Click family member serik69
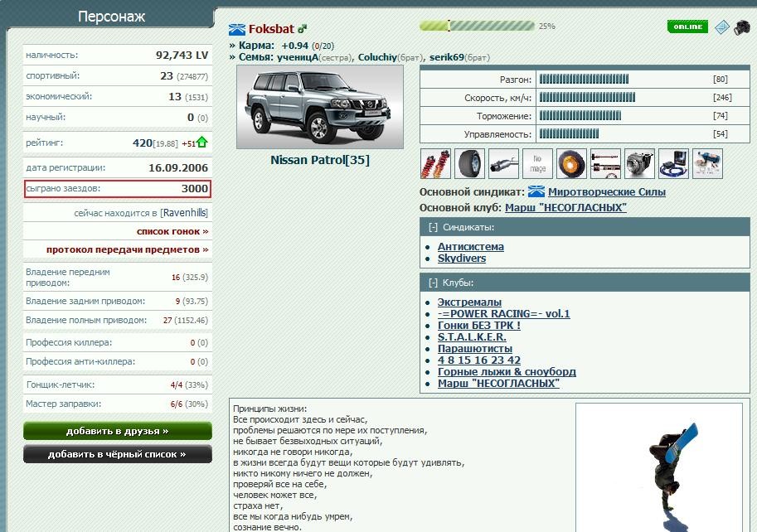The width and height of the screenshot is (757, 532). 447,57
